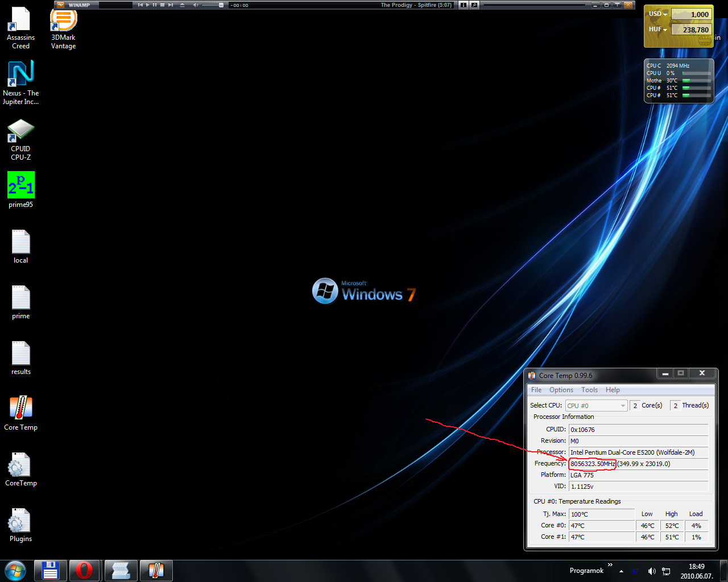Click the Tj. Max value 100°C
Image resolution: width=728 pixels, height=582 pixels.
click(x=602, y=514)
